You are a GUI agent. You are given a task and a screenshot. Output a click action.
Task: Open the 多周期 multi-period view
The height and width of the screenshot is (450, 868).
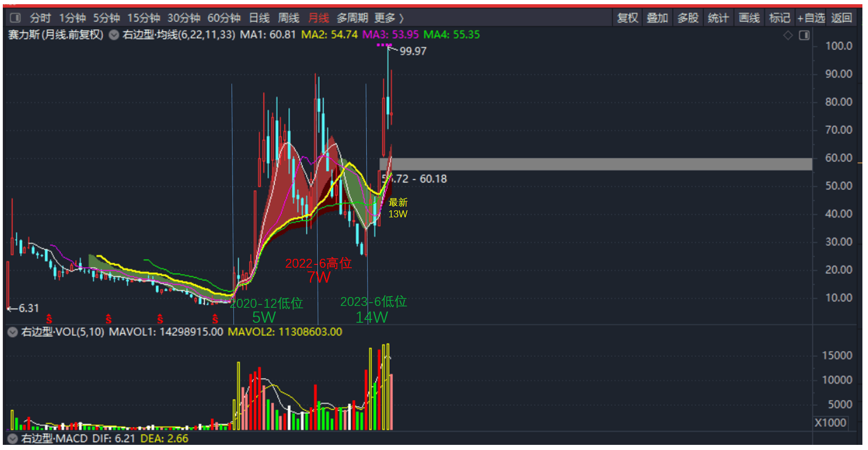coord(352,18)
